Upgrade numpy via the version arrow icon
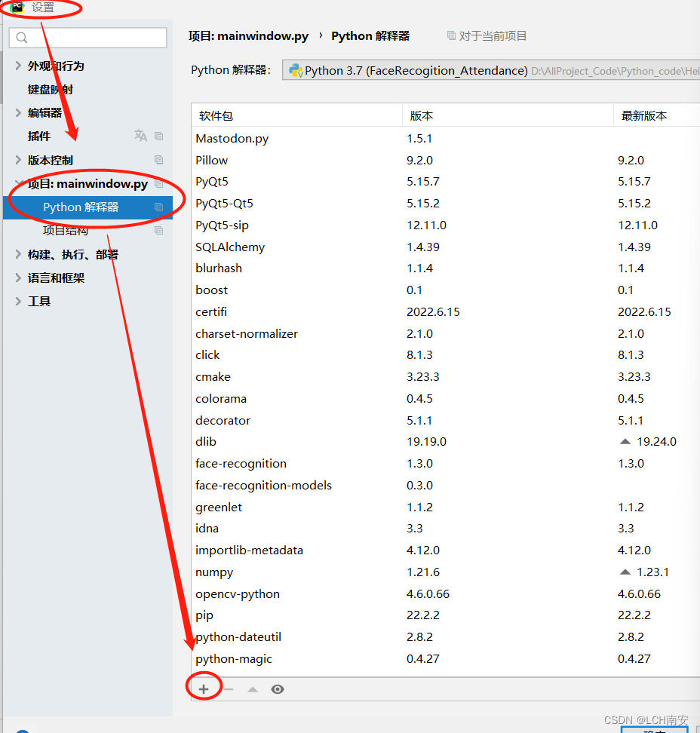Image resolution: width=700 pixels, height=733 pixels. [625, 572]
